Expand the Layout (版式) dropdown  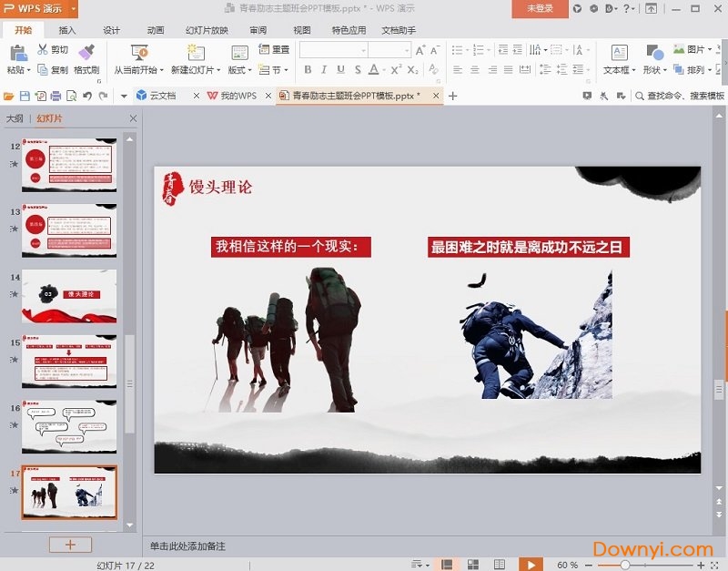238,70
